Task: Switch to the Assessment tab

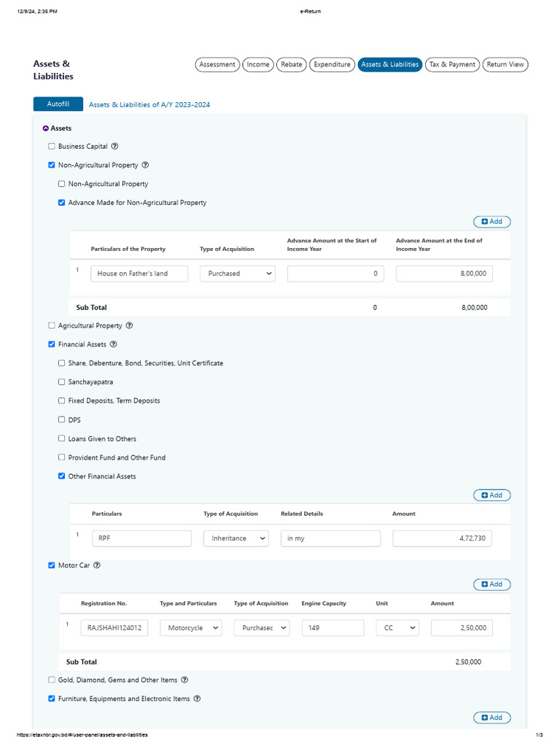Action: click(217, 64)
